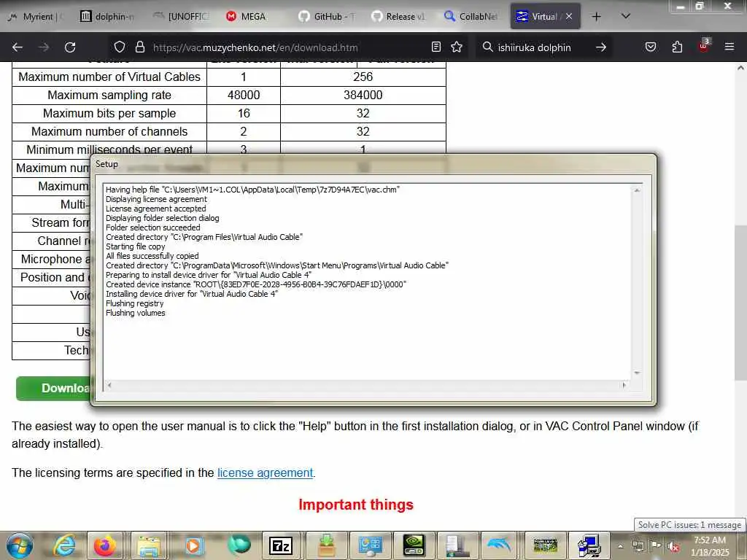The image size is (747, 560).
Task: Click Setup log horizontal scroll left arrow
Action: click(109, 385)
